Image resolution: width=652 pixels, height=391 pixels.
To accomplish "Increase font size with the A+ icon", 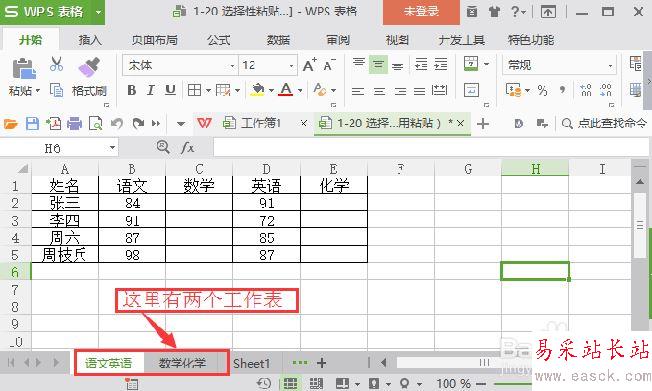I will 309,65.
